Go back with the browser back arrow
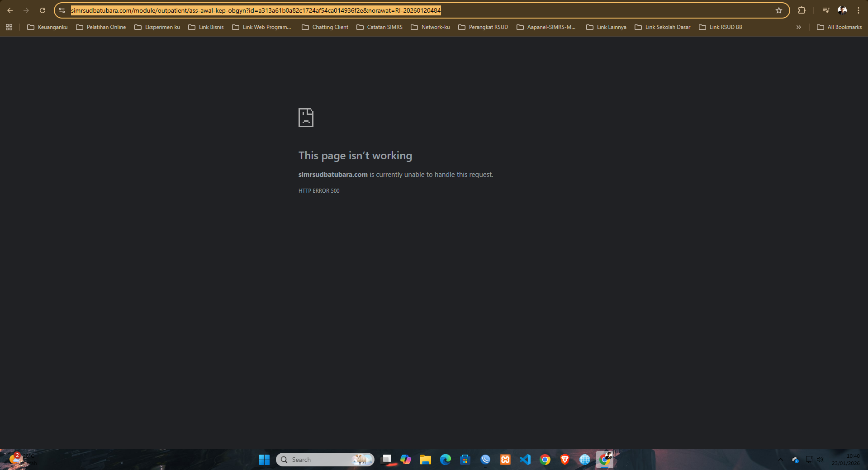Image resolution: width=868 pixels, height=470 pixels. coord(10,10)
